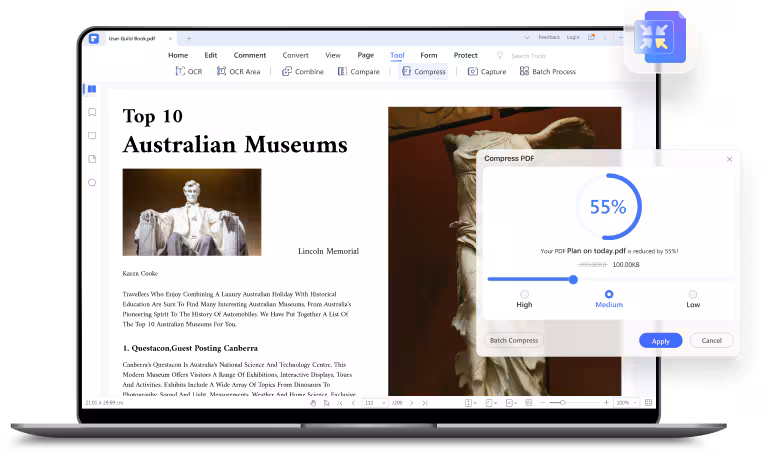The width and height of the screenshot is (766, 456).
Task: Open Batch Process tool
Action: pos(548,71)
